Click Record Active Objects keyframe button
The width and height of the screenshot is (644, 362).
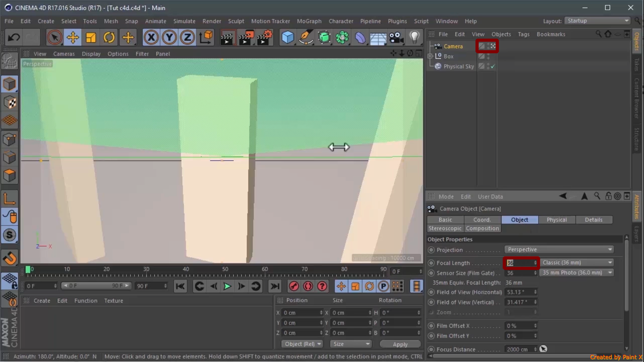point(294,286)
